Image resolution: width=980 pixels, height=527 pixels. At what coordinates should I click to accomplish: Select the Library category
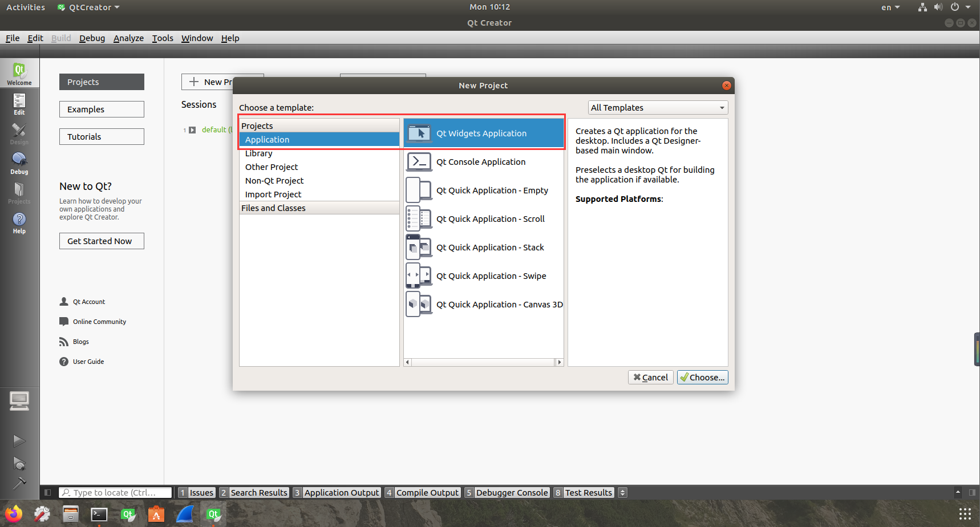point(319,153)
